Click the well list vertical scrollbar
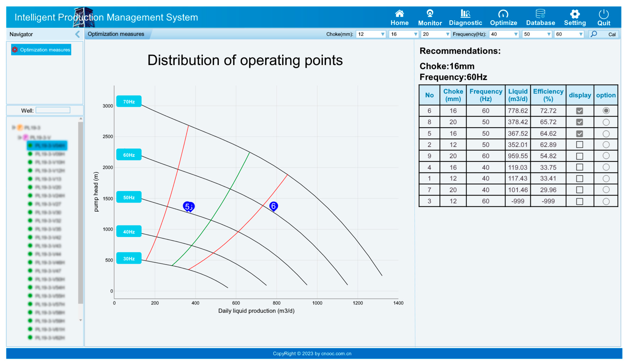627x364 pixels. click(80, 211)
